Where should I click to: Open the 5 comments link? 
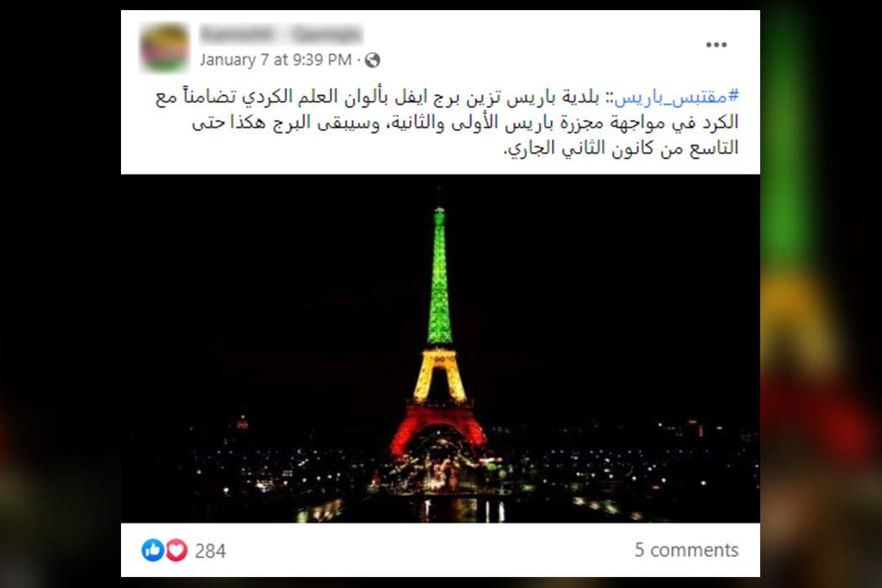[x=686, y=549]
